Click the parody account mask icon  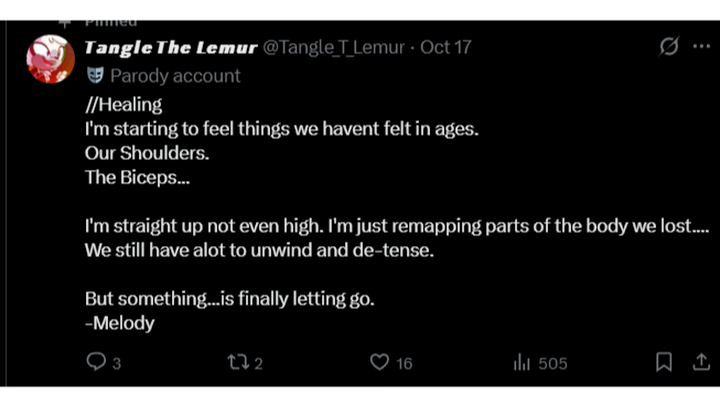point(95,75)
